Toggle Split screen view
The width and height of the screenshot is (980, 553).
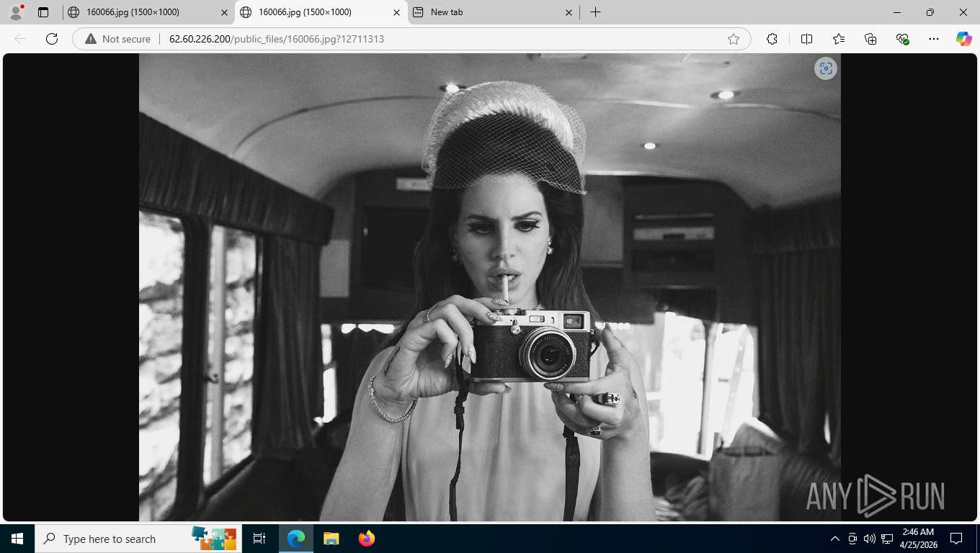(807, 39)
